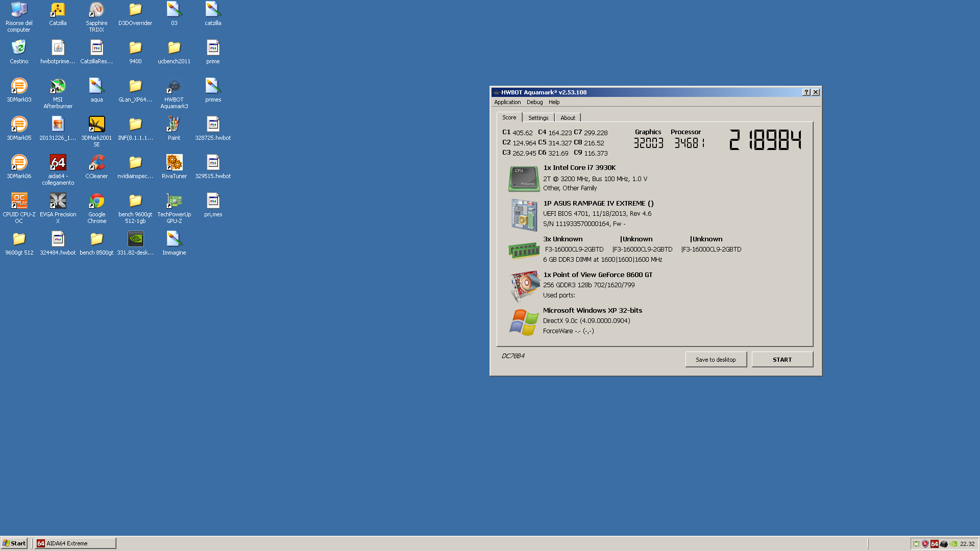Select the bench 8500gt folder
The width and height of the screenshot is (980, 551).
coord(96,243)
